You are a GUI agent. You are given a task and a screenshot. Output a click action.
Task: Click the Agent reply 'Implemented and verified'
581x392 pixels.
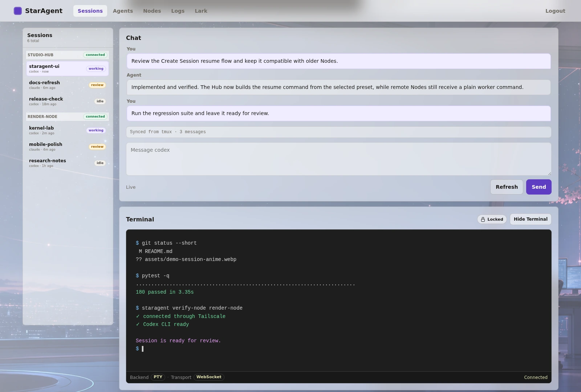[x=338, y=87]
